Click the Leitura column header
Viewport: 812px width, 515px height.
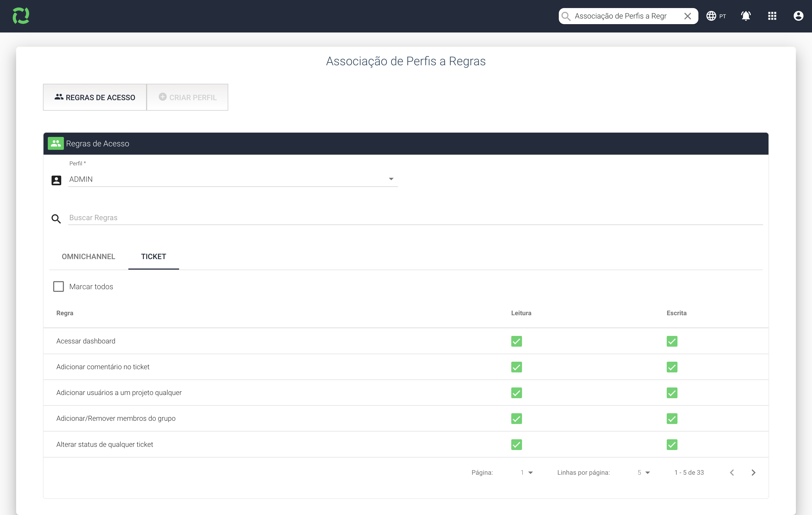(x=521, y=313)
